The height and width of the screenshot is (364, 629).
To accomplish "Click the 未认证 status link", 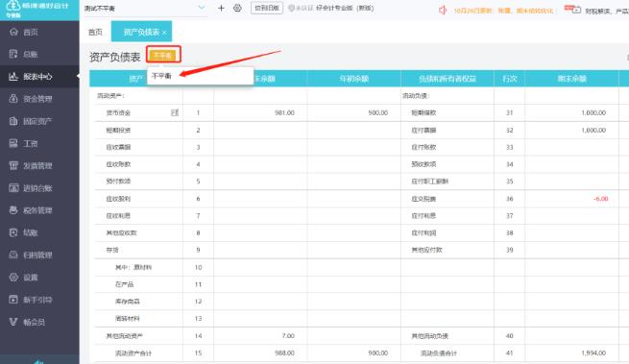I will [301, 8].
